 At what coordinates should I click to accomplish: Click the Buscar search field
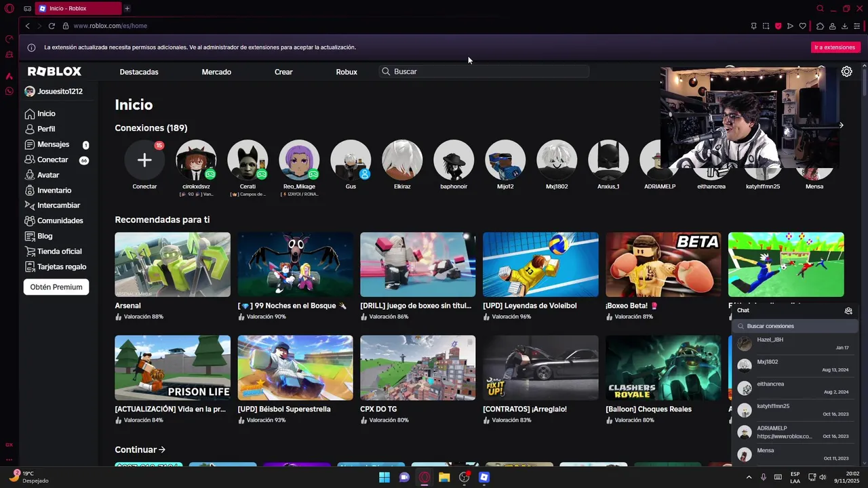click(484, 71)
